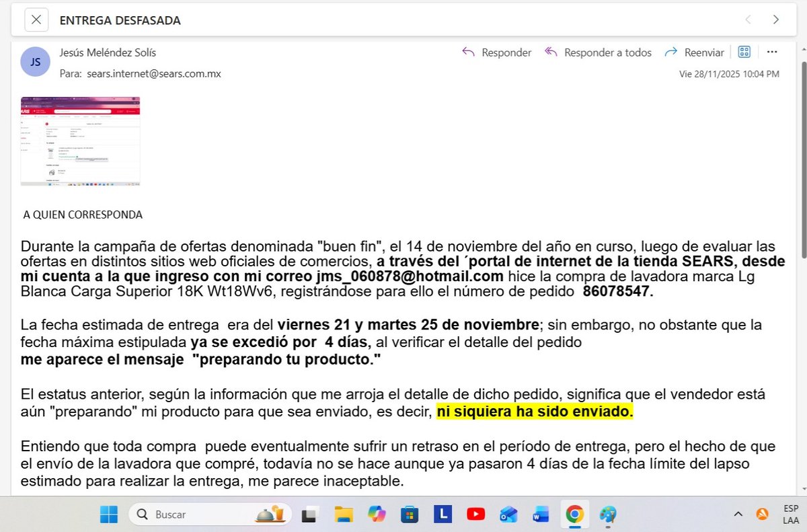
Task: Click the Buscar taskbar search box
Action: tap(210, 515)
